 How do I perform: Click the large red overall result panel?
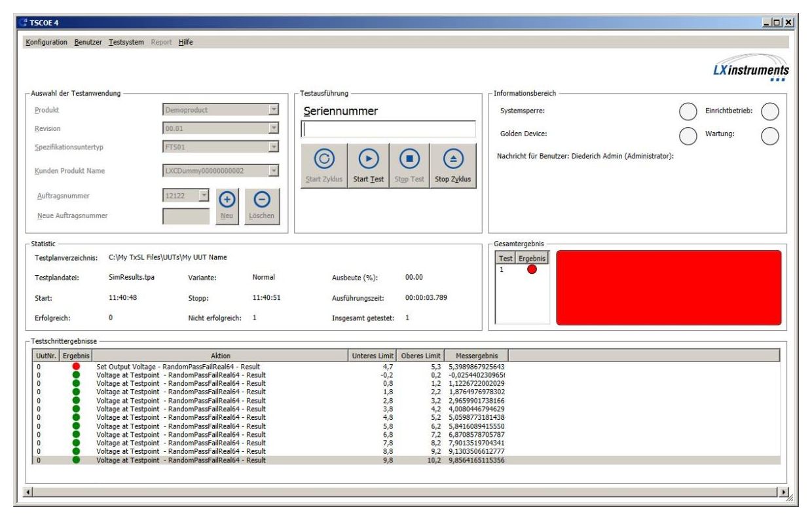coord(668,288)
